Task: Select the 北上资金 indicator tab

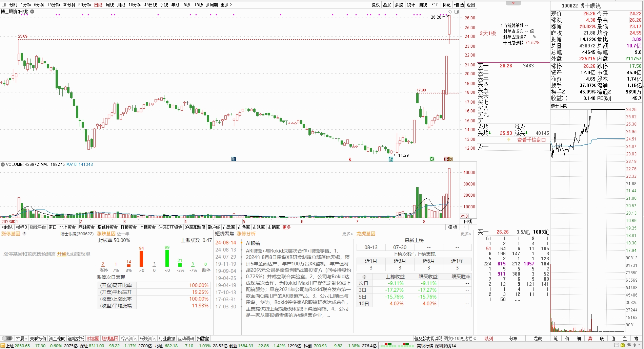Action: point(67,227)
